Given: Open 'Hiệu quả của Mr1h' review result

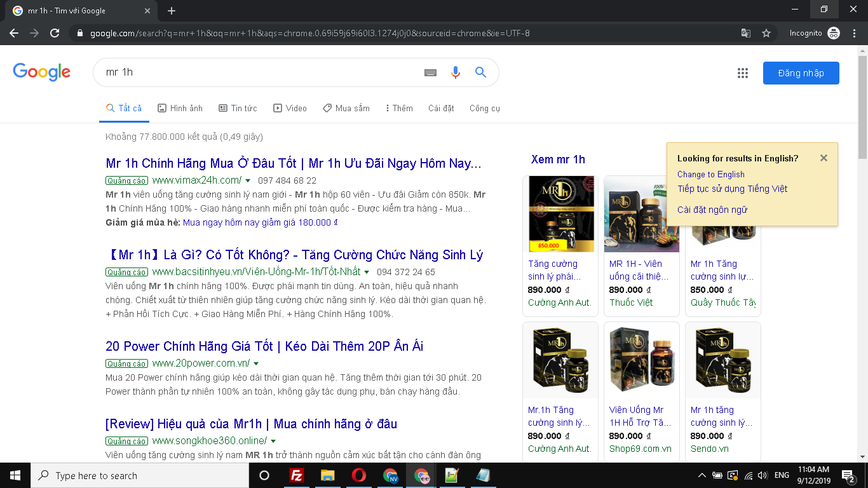Looking at the screenshot, I should pyautogui.click(x=251, y=424).
